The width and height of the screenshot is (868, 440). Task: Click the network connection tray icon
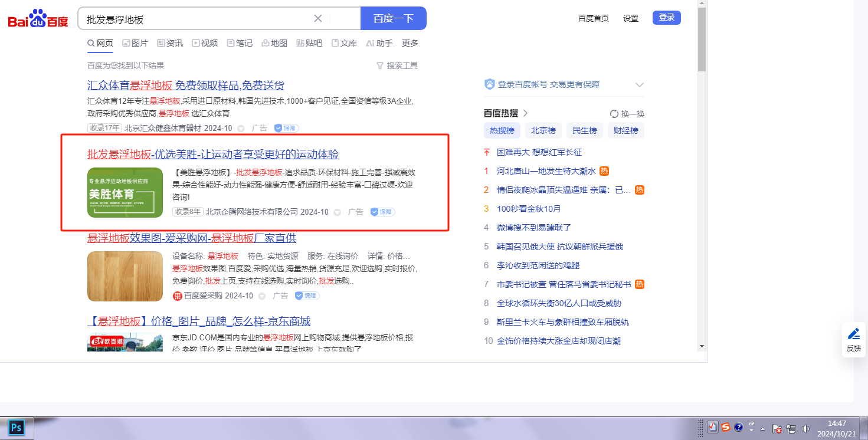pos(791,429)
